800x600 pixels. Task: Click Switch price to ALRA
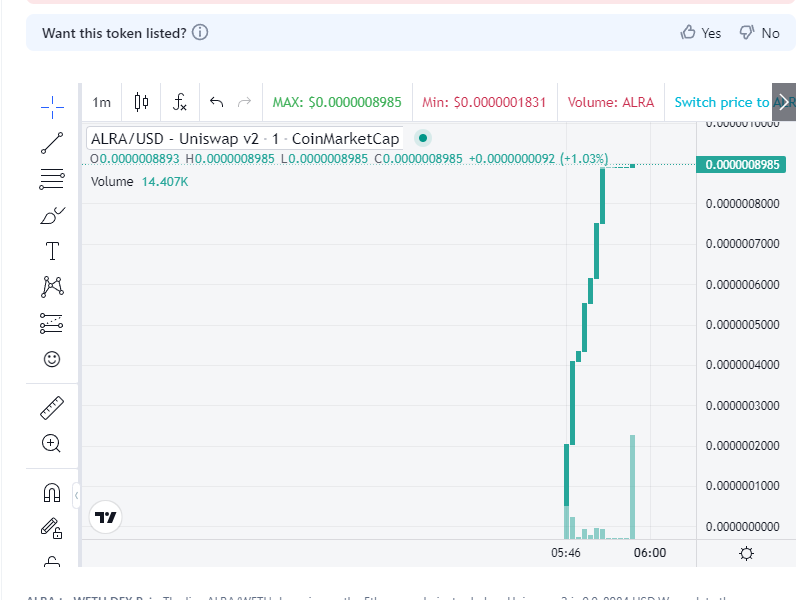(x=723, y=103)
